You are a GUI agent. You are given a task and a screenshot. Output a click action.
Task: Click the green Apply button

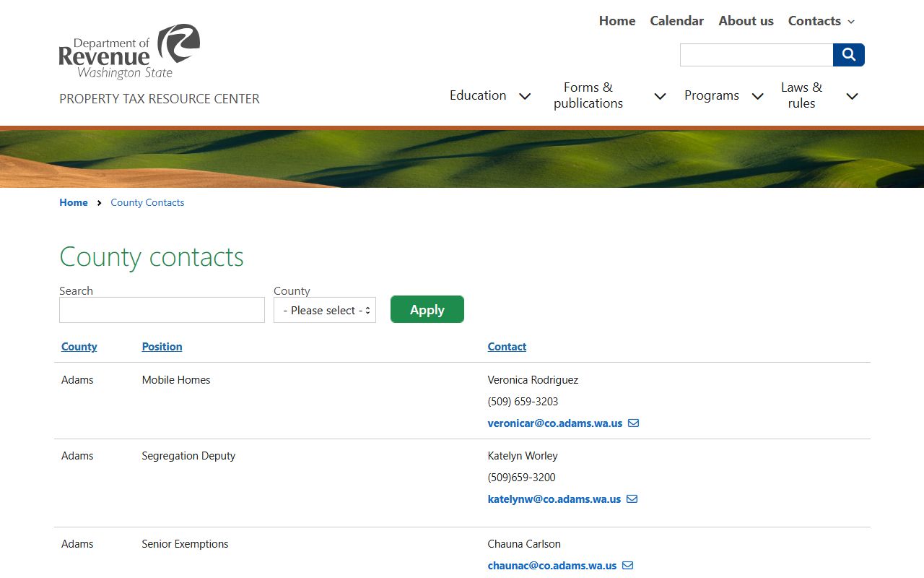(x=427, y=309)
